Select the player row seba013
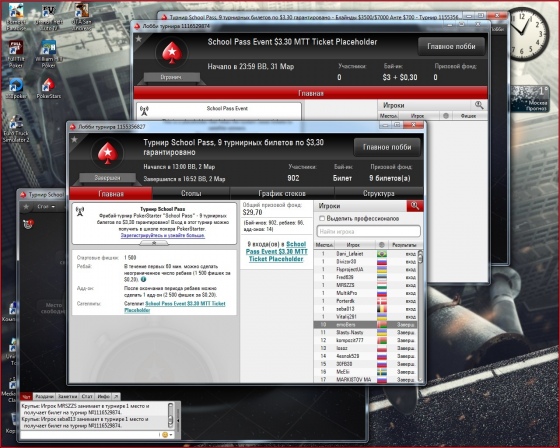560x448 pixels. coord(365,309)
